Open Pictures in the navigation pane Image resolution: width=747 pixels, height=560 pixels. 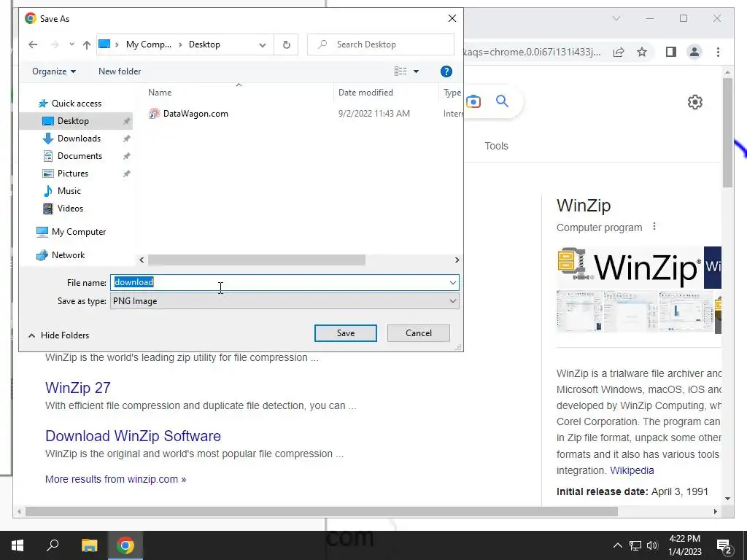73,174
